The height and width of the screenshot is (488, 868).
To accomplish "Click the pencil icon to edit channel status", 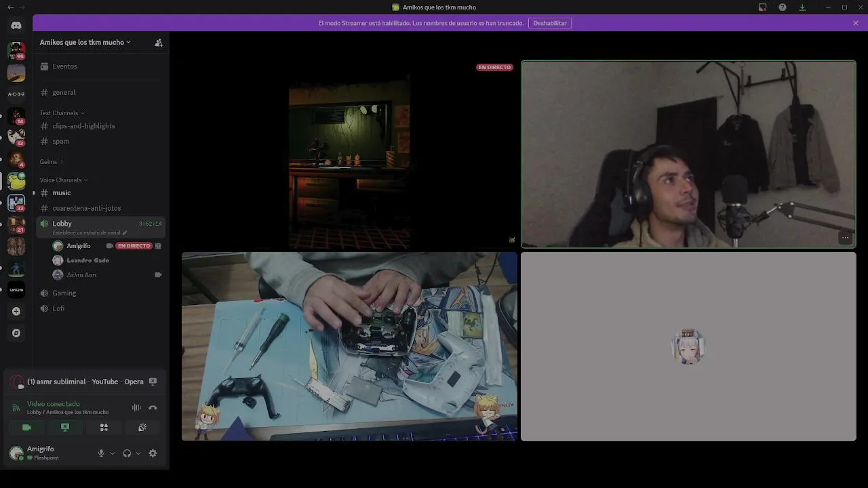I will (x=125, y=232).
